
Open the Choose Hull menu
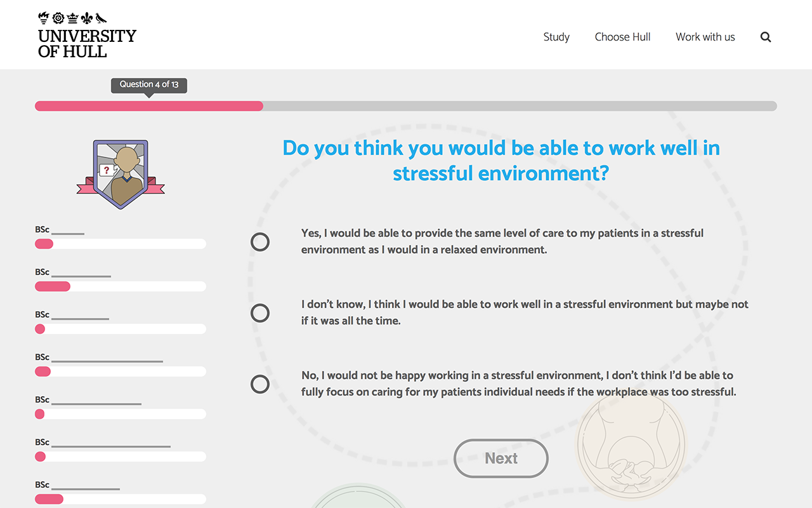pyautogui.click(x=622, y=37)
